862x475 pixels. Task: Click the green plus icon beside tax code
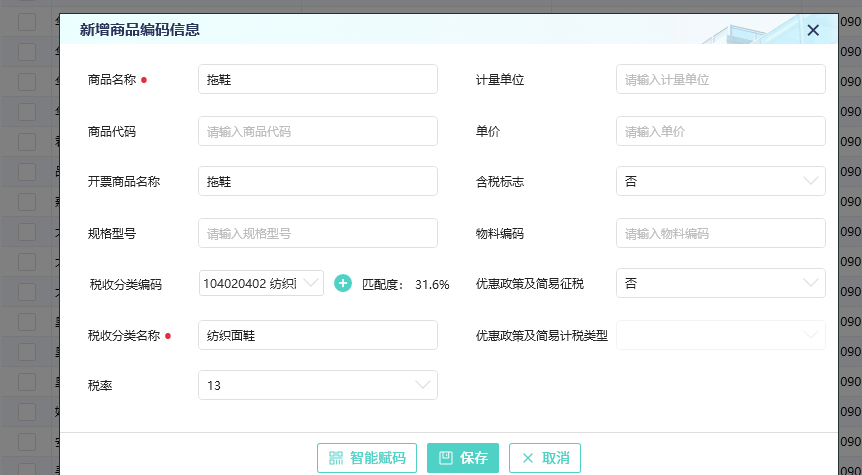(342, 283)
